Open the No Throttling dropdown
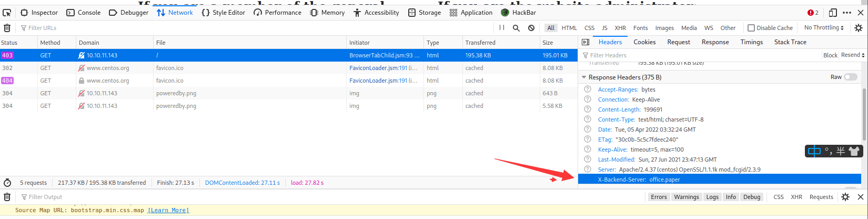The image size is (868, 219). tap(824, 28)
